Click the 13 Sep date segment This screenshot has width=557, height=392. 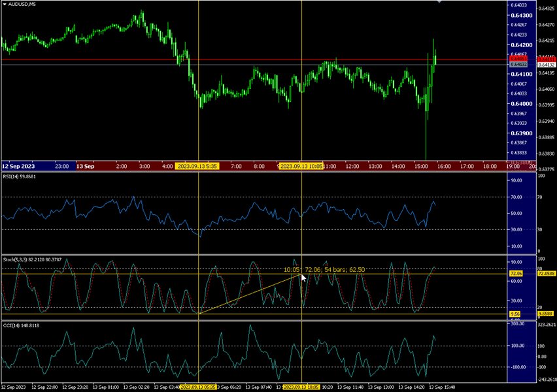(85, 166)
